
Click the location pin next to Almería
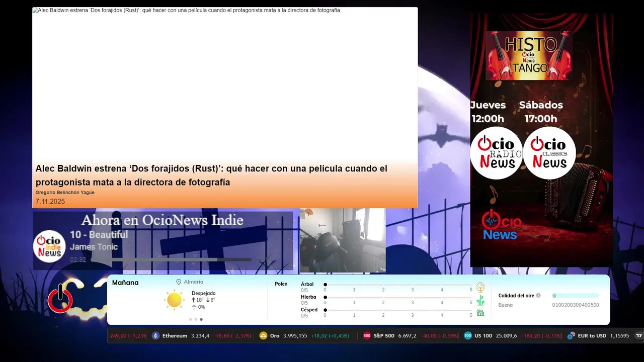[179, 282]
